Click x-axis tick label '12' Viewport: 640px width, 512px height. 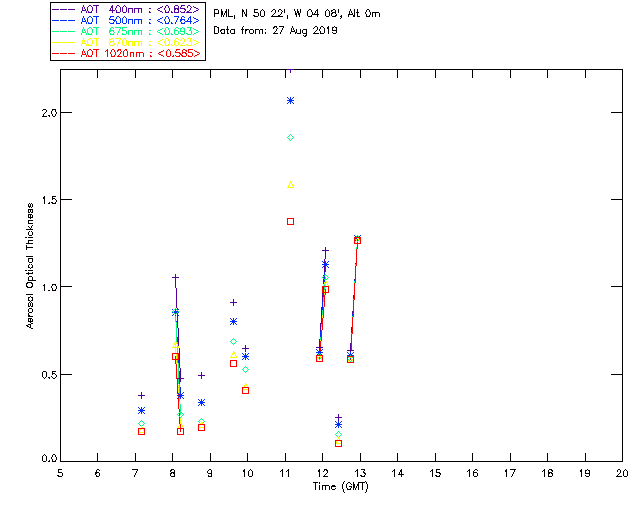pyautogui.click(x=322, y=473)
